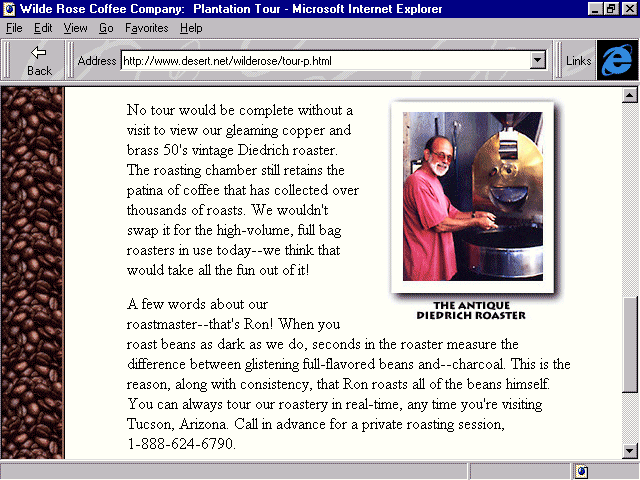
Task: Open the File menu
Action: [x=14, y=28]
